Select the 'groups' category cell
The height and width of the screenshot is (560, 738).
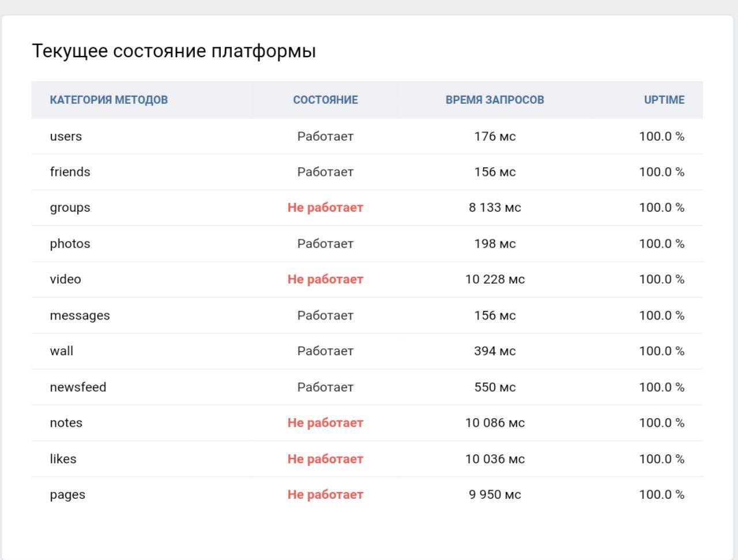tap(70, 208)
